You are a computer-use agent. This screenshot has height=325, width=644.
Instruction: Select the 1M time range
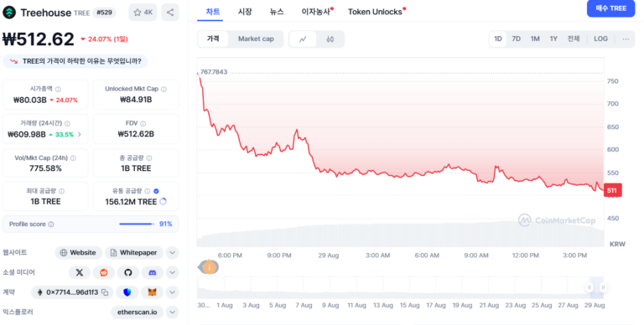coord(535,39)
